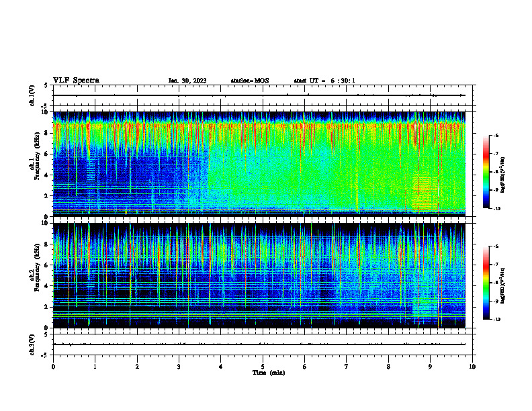The height and width of the screenshot is (411, 532).
Task: Click the "VLF Spectra" title text
Action: (x=76, y=81)
